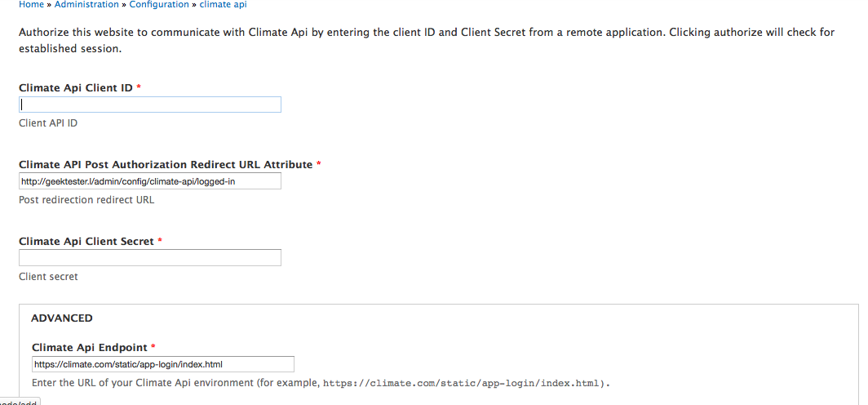Open the Administration breadcrumb link
The width and height of the screenshot is (868, 405).
[x=86, y=4]
